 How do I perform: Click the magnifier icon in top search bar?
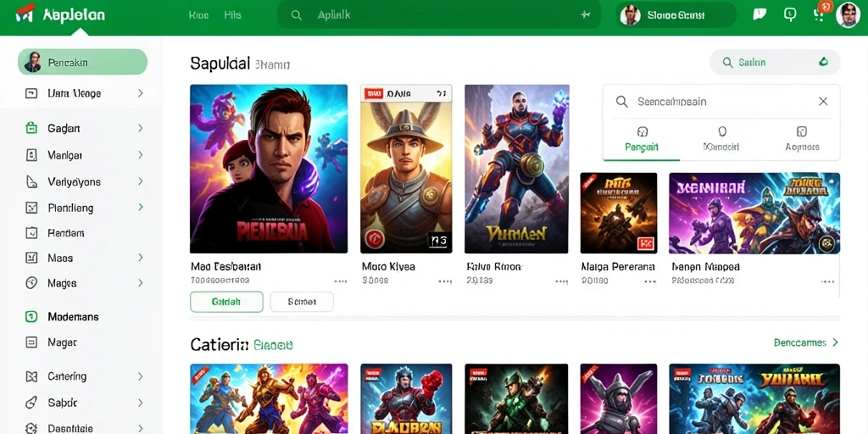pyautogui.click(x=297, y=15)
